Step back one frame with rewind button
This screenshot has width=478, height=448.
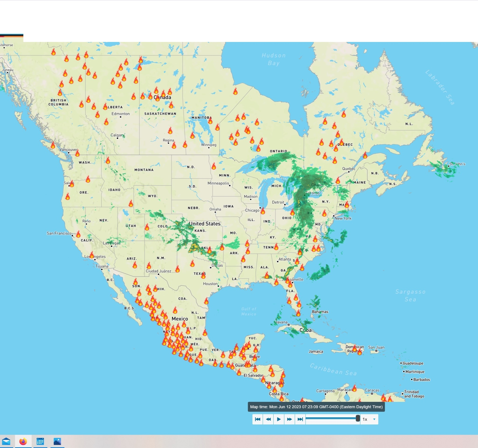click(268, 419)
